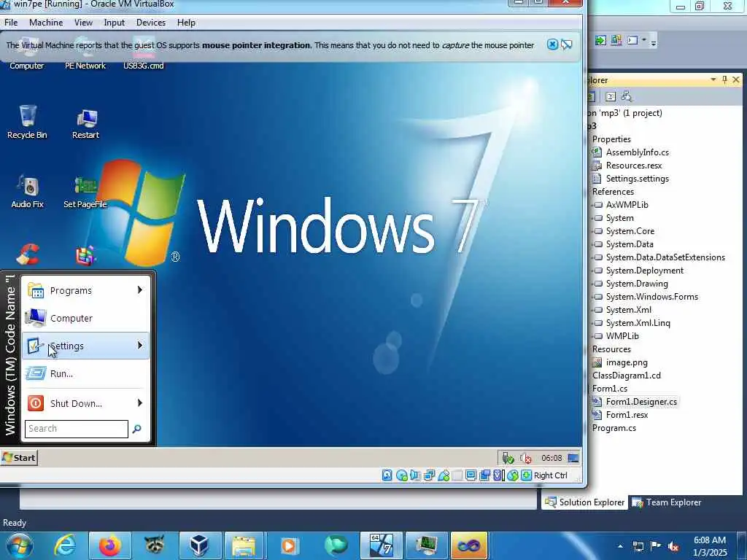The image size is (747, 560).
Task: Open Firefox from the host taskbar
Action: [x=109, y=545]
